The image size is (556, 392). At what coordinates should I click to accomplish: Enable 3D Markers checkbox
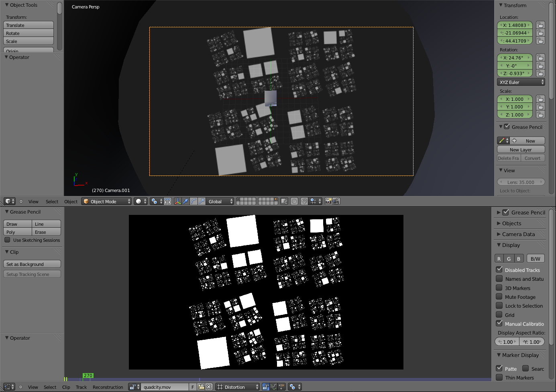499,288
